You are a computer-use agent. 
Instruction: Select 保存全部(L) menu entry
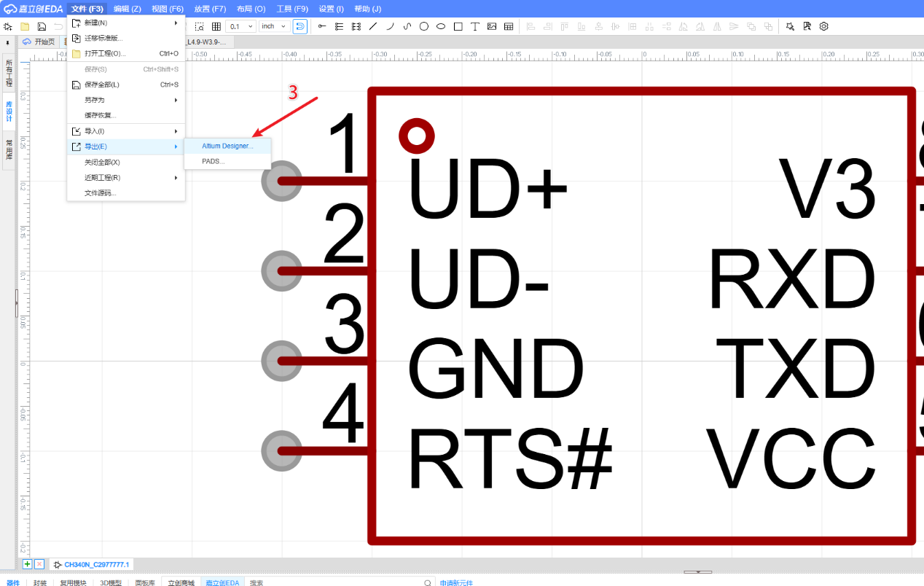126,85
